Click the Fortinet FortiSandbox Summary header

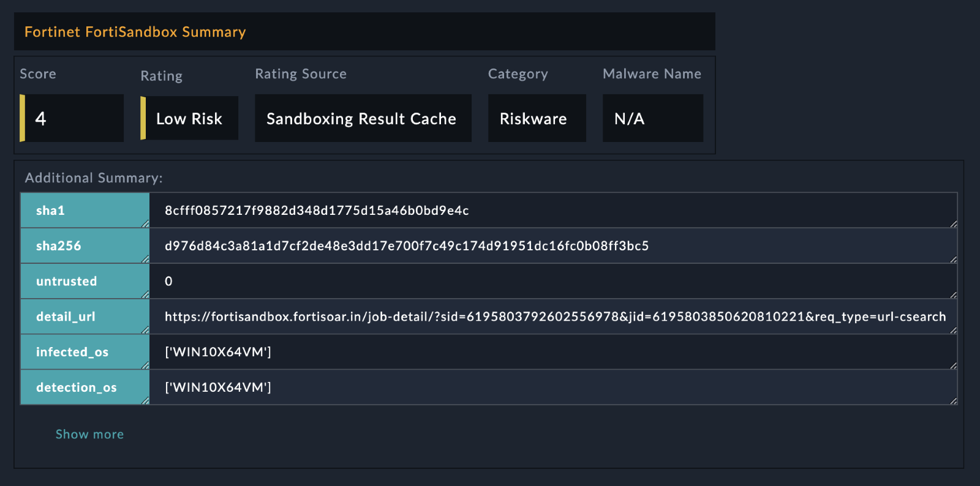(135, 32)
